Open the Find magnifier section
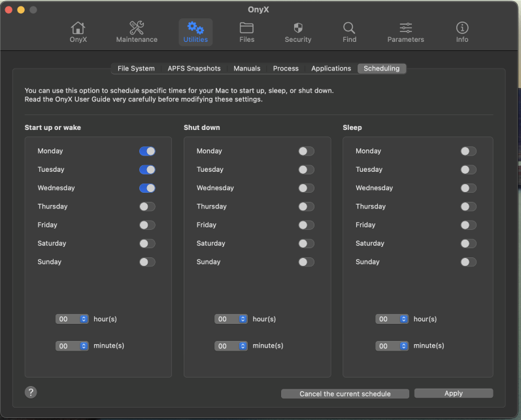This screenshot has height=420, width=521. click(349, 32)
